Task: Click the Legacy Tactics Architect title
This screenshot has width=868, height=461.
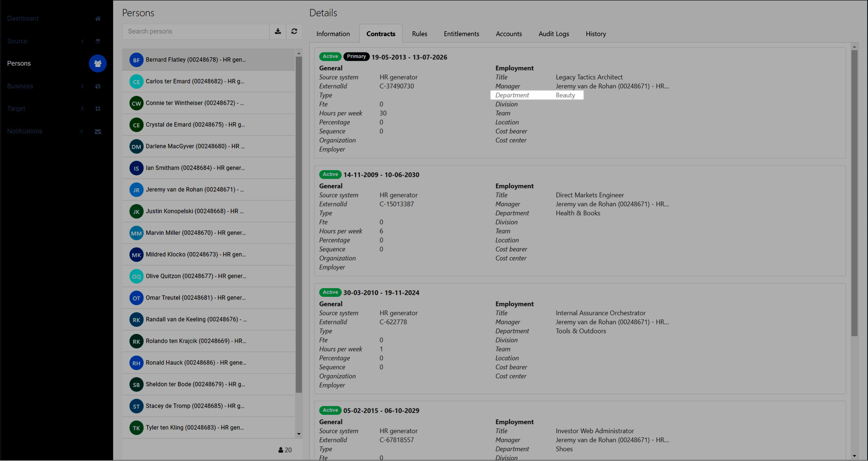Action: [x=589, y=77]
